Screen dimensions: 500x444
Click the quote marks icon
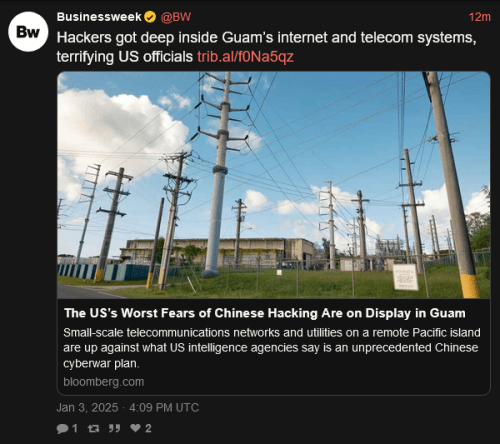(x=114, y=428)
